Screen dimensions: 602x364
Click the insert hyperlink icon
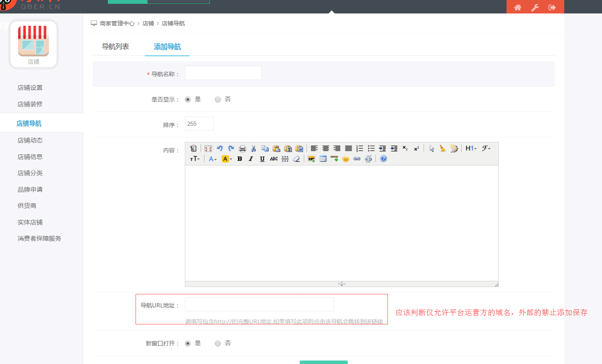click(357, 159)
